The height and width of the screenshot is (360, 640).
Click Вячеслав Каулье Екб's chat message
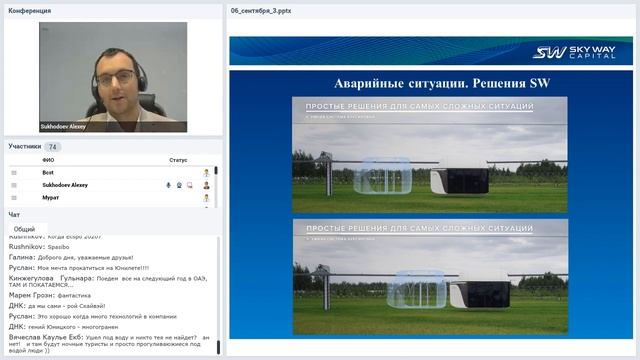click(x=109, y=344)
